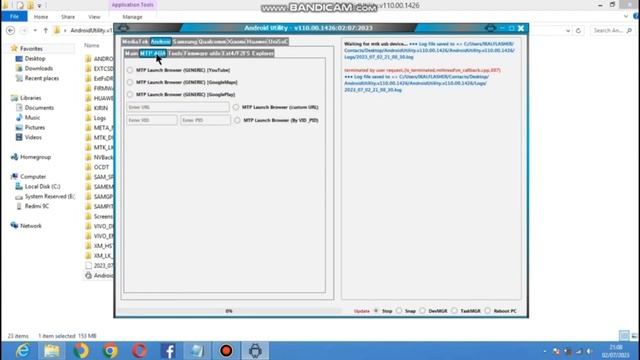Select the Logs folder in file list

pos(100,118)
